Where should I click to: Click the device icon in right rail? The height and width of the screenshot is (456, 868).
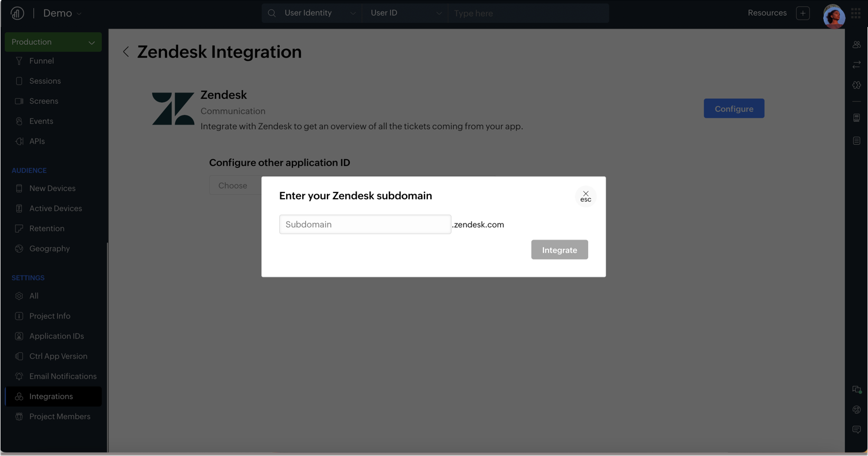857,118
